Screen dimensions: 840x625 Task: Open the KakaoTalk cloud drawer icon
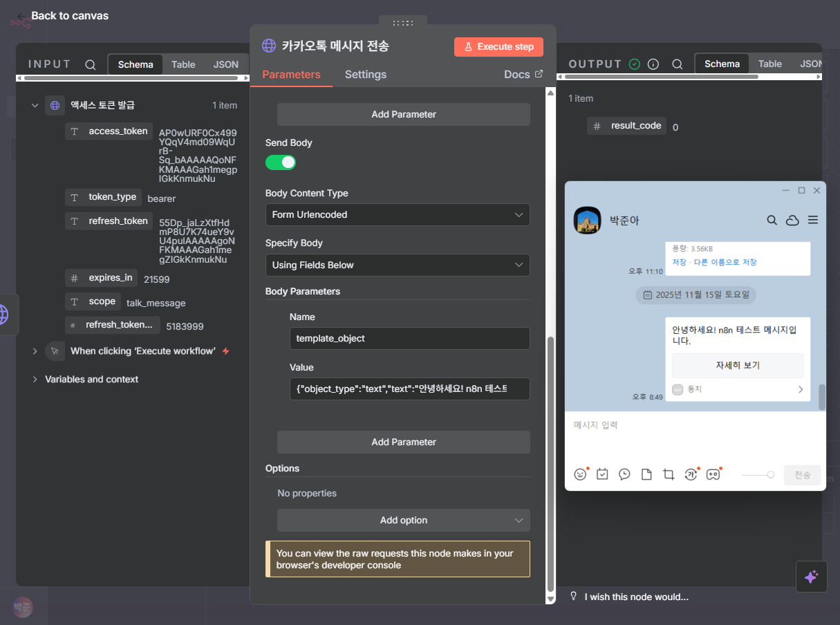tap(792, 220)
